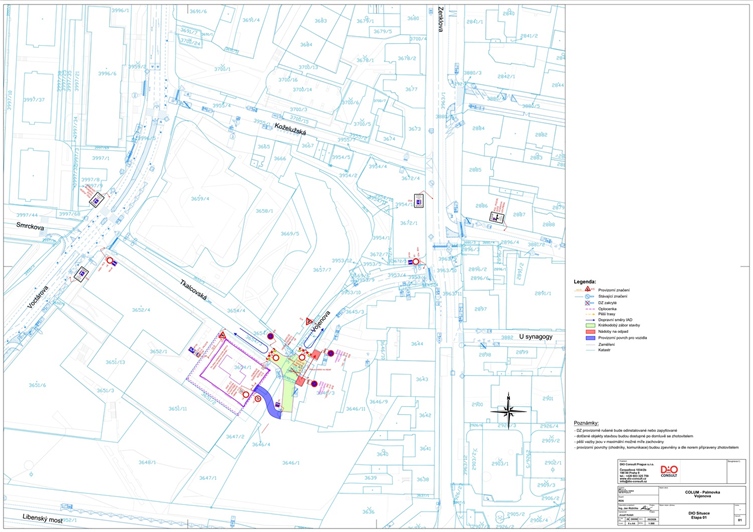This screenshot has height=532, width=753.
Task: Click the lower red waste container square
Action: tap(300, 381)
